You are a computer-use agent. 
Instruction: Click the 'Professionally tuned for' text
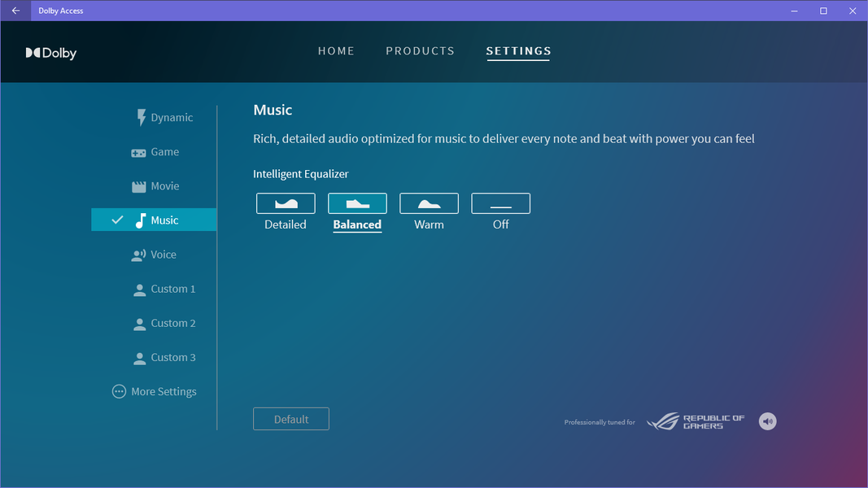[x=600, y=422]
